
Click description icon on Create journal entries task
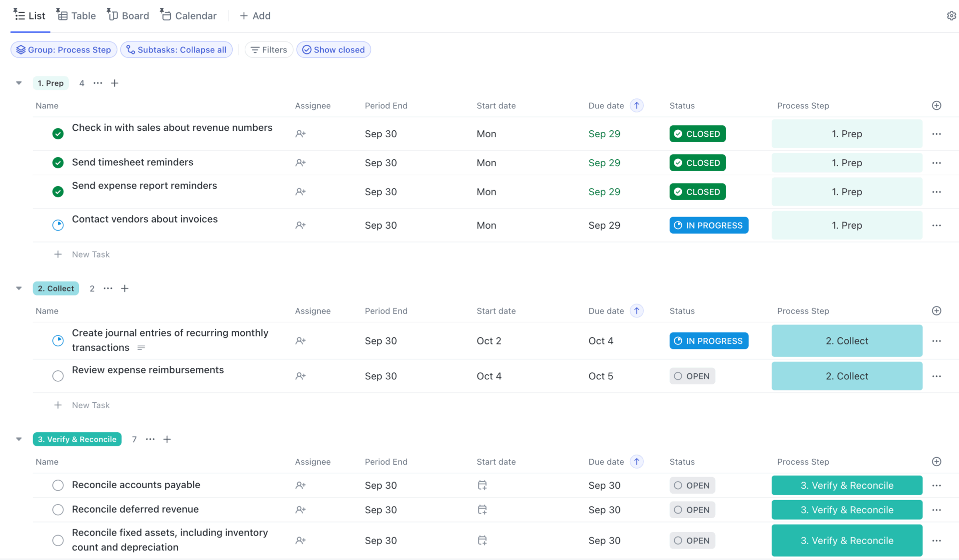(141, 348)
